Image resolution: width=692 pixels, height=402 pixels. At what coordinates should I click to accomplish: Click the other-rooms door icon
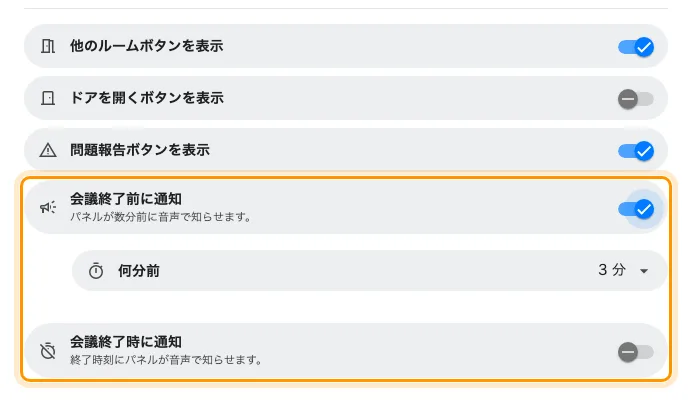(x=48, y=46)
